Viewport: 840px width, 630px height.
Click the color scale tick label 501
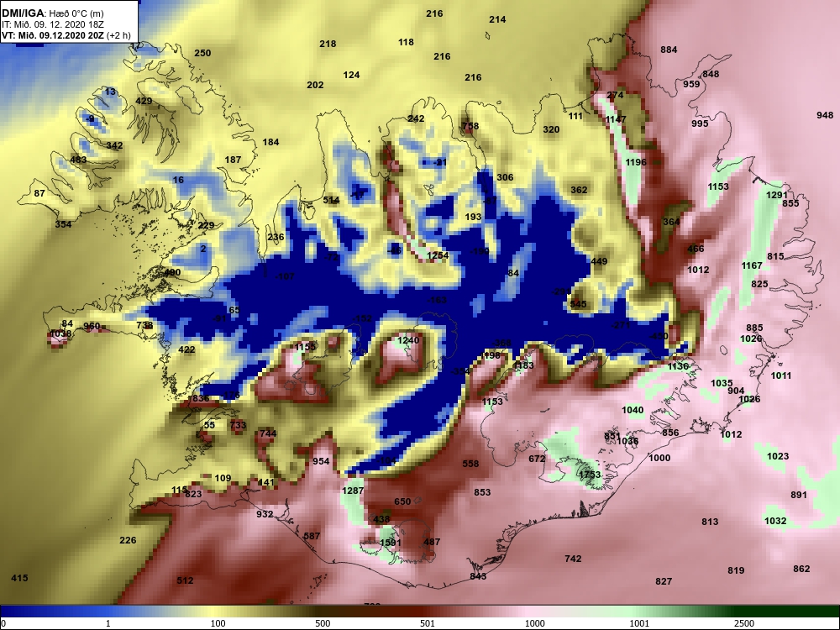(427, 623)
